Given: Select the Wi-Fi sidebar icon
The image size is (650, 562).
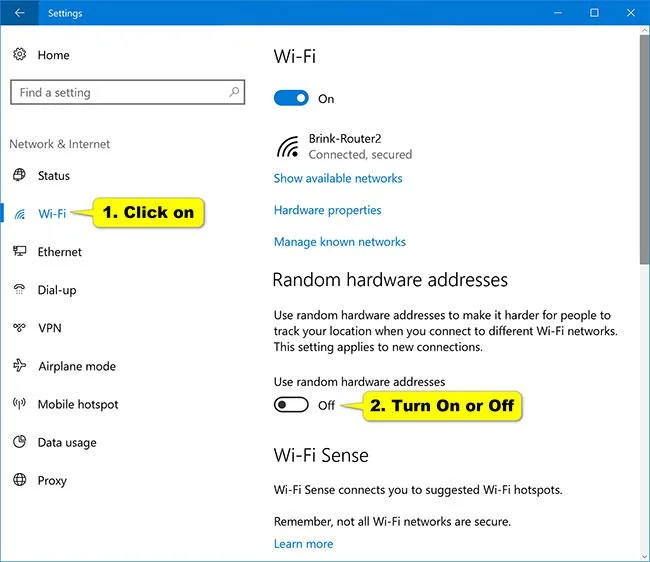Looking at the screenshot, I should point(19,214).
